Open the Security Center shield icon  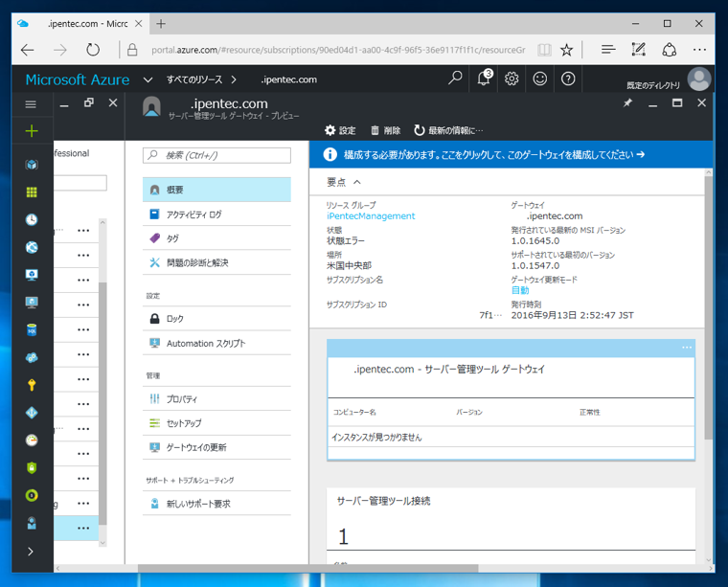point(32,467)
